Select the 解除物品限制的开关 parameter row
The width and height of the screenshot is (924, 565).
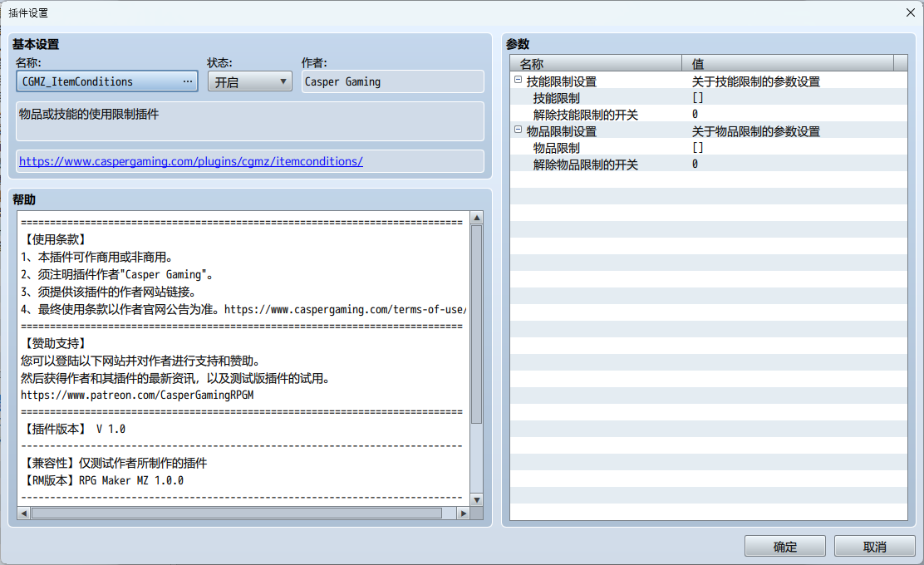(708, 165)
